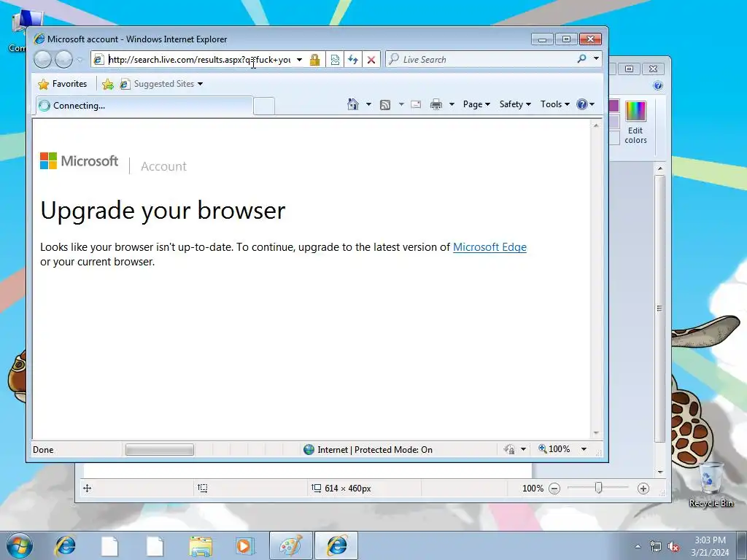The image size is (747, 560).
Task: Open the Recycle Bin desktop icon
Action: tap(711, 485)
